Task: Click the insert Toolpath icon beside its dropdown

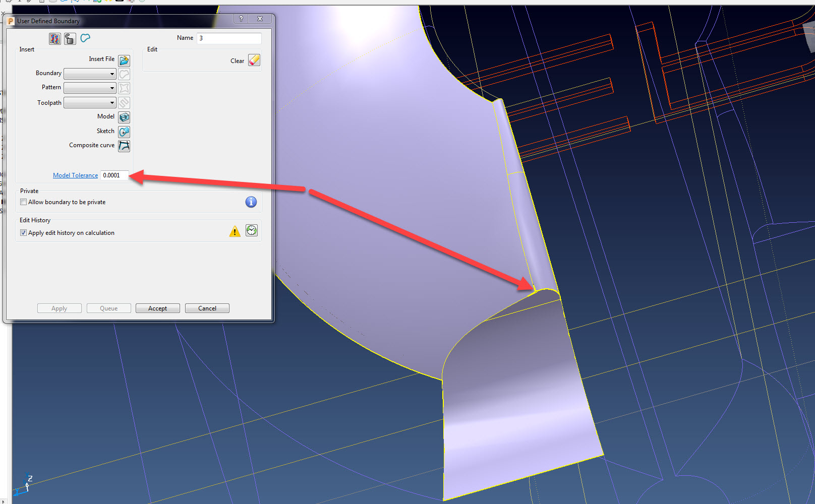Action: [124, 103]
